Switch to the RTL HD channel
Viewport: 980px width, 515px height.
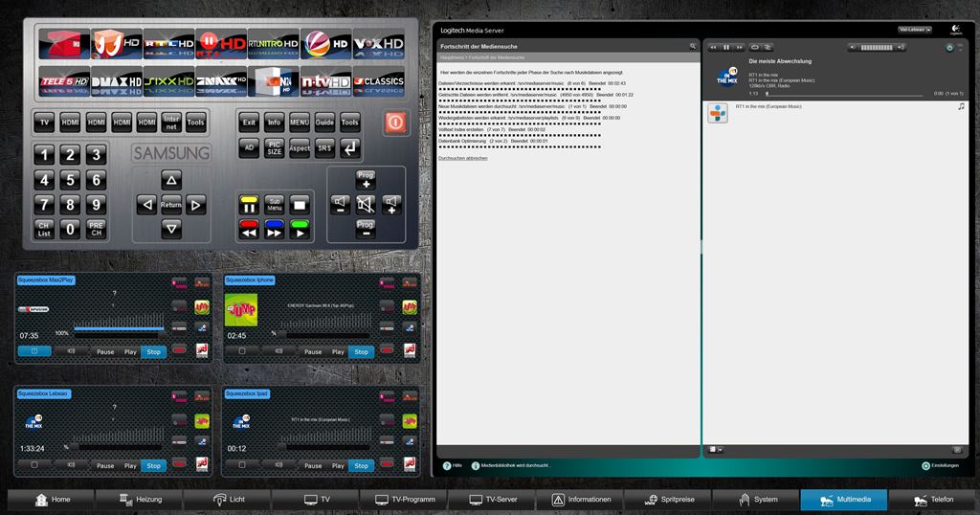click(168, 44)
